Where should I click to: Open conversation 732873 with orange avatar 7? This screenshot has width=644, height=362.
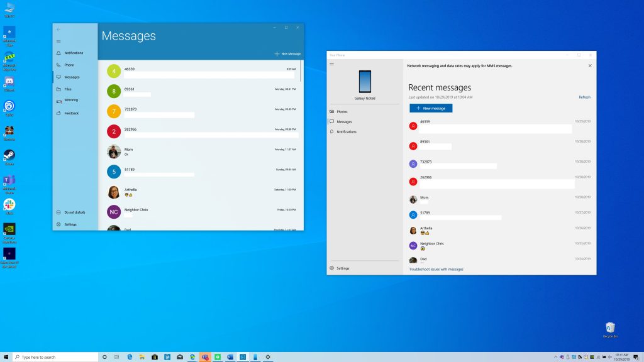pyautogui.click(x=201, y=111)
